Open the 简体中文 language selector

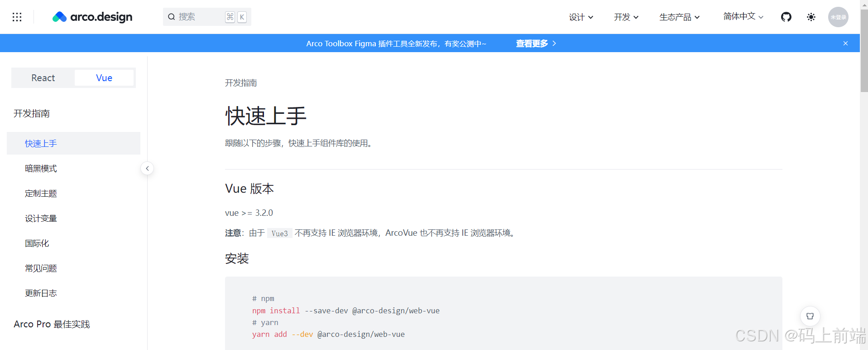click(x=743, y=16)
